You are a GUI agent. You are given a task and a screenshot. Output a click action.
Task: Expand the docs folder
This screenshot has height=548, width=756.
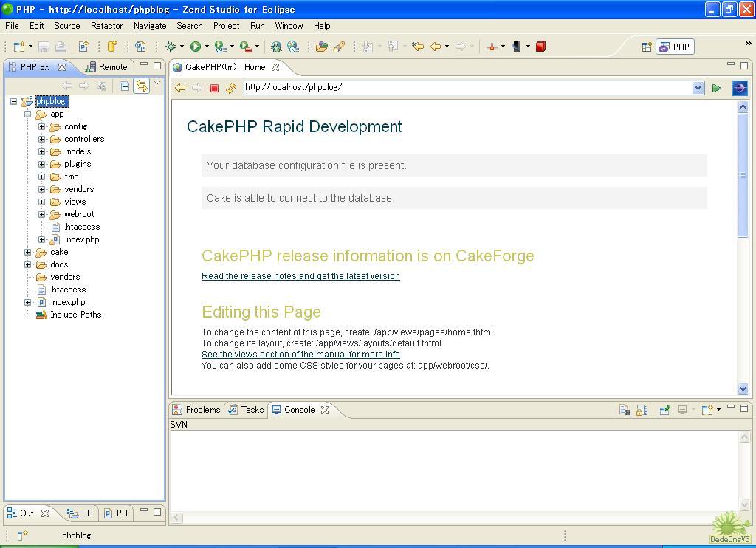pyautogui.click(x=28, y=265)
